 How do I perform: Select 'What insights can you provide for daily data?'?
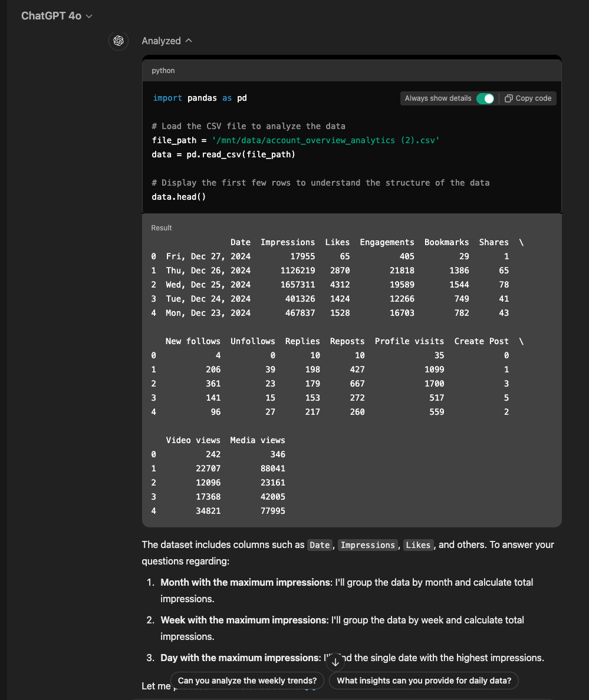tap(424, 681)
